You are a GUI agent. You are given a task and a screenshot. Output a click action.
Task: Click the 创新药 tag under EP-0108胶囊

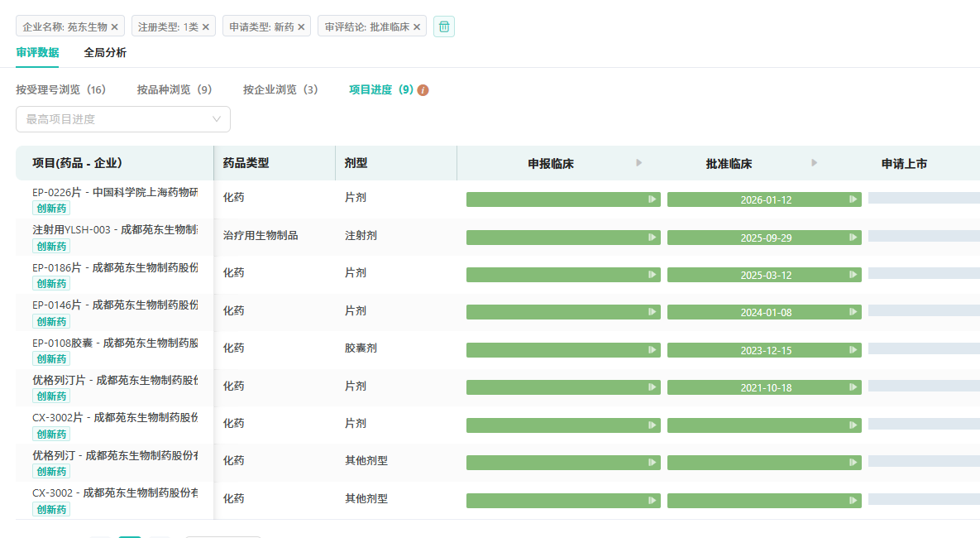(x=51, y=358)
